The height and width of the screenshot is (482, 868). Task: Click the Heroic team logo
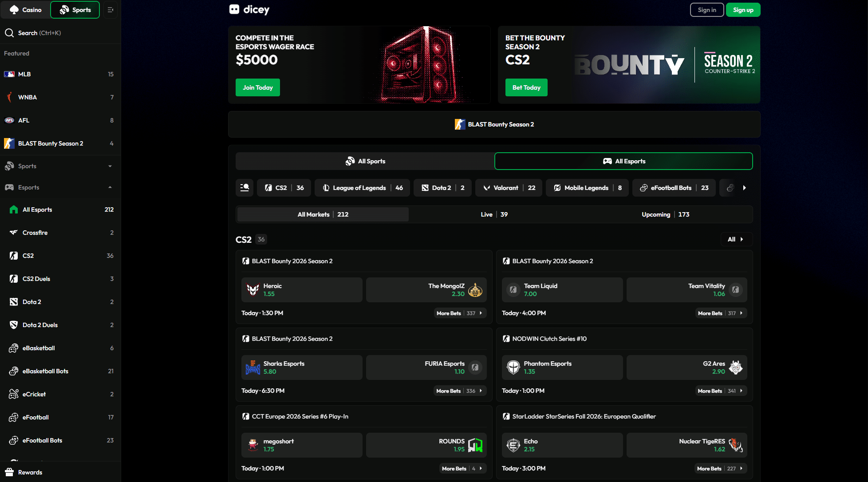tap(253, 290)
